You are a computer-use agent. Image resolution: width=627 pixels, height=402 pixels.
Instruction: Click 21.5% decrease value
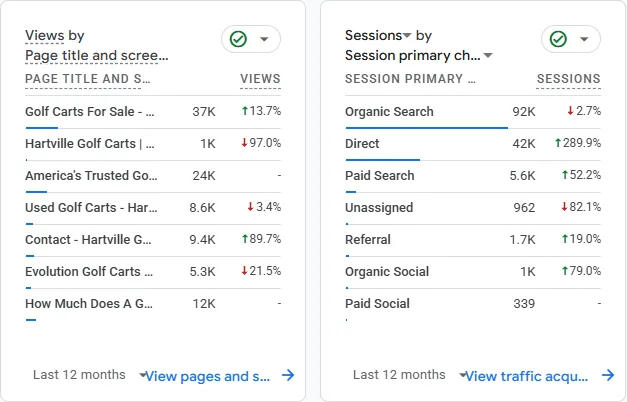[261, 271]
